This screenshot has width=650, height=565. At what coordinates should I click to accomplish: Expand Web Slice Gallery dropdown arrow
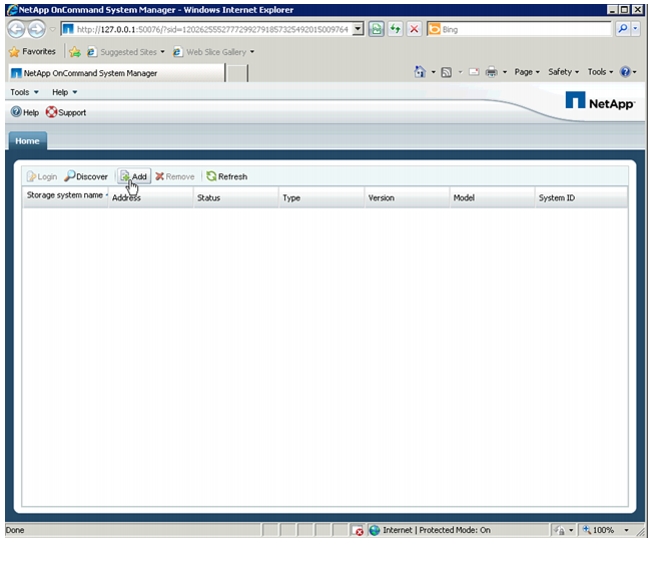pos(252,52)
